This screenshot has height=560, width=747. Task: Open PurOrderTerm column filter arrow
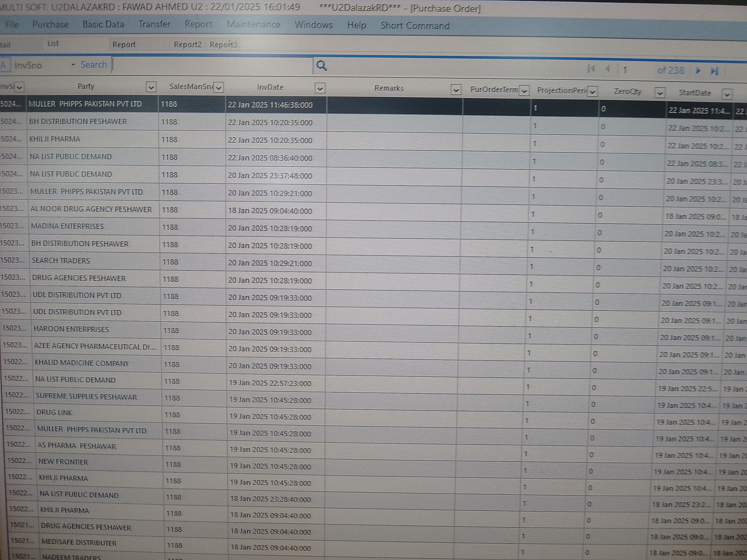524,91
